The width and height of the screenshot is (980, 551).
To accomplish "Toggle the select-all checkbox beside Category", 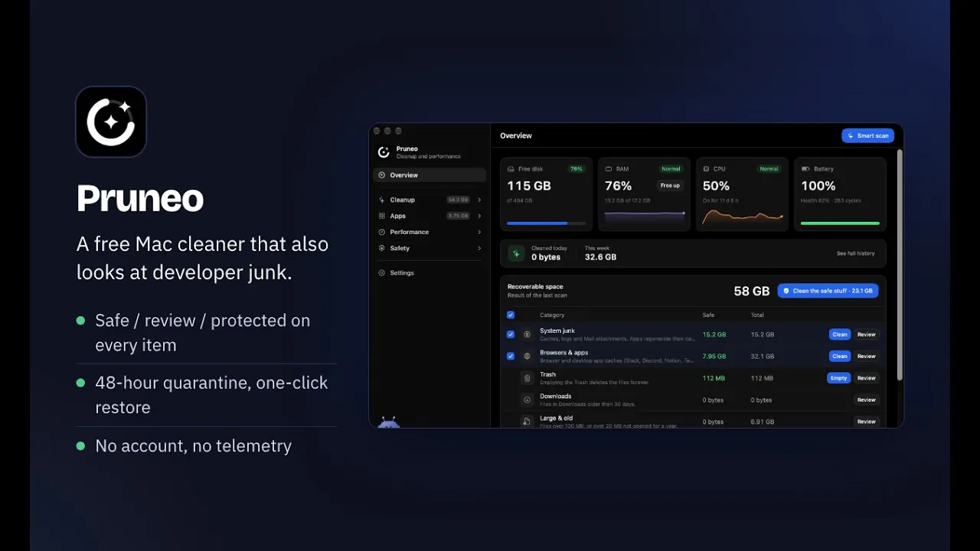I will 511,315.
